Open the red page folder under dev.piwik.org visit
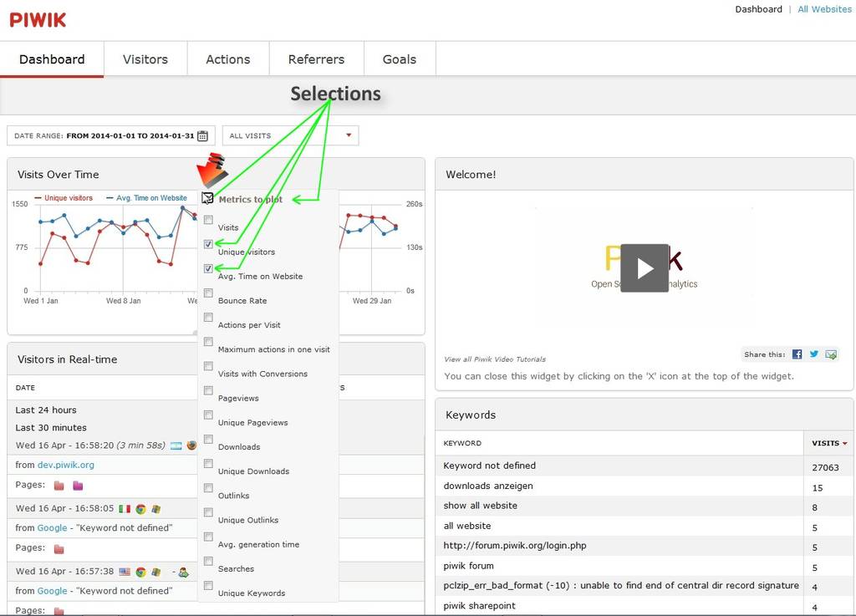This screenshot has width=856, height=616. pos(59,486)
